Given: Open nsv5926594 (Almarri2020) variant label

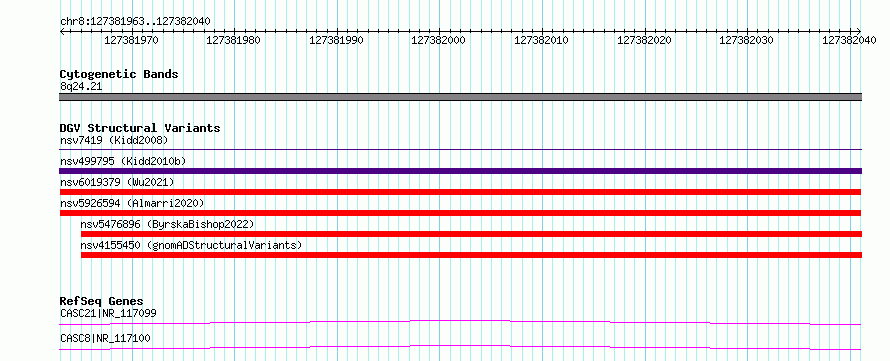Looking at the screenshot, I should point(132,203).
